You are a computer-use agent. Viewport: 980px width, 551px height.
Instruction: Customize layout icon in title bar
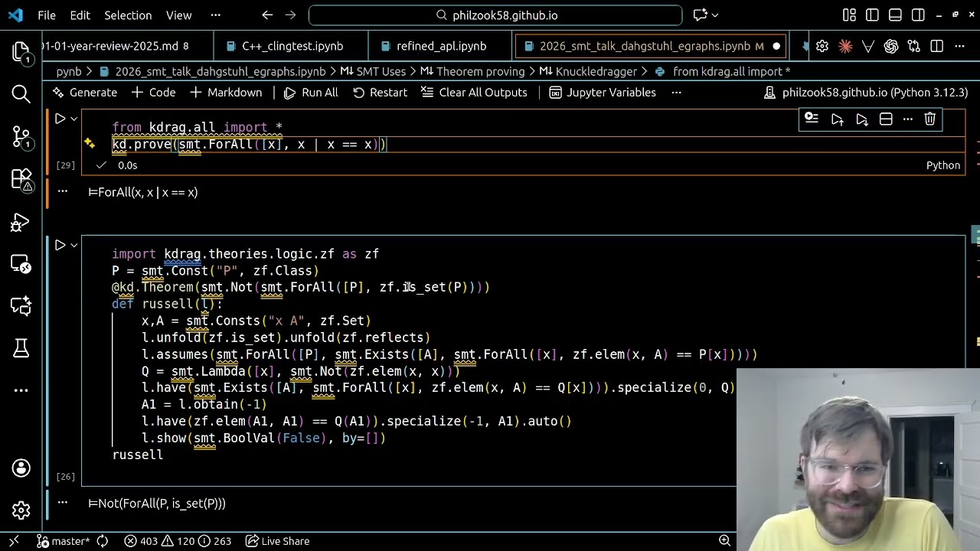pyautogui.click(x=849, y=15)
